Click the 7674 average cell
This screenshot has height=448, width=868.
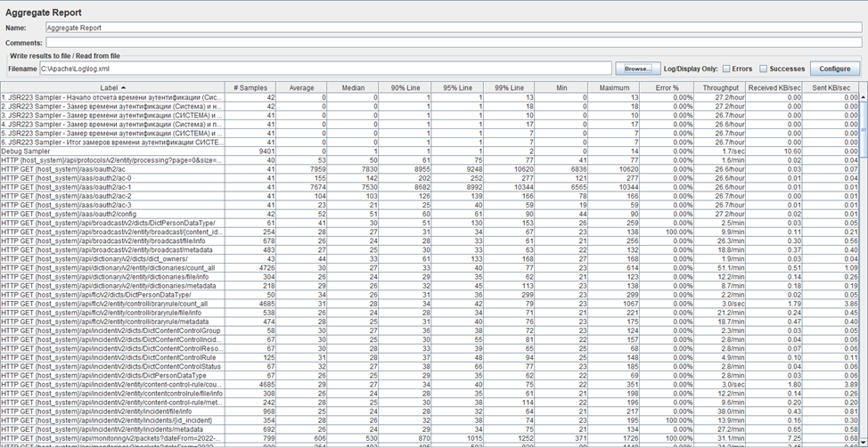coord(301,187)
